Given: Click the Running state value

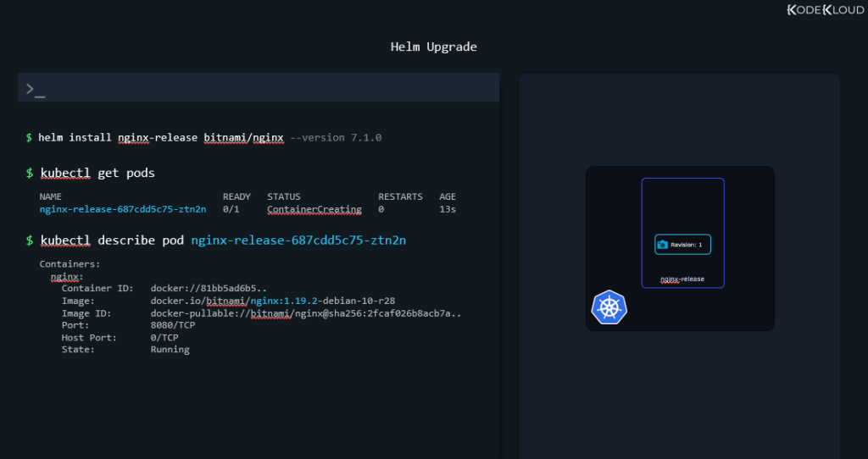Looking at the screenshot, I should pyautogui.click(x=170, y=350).
